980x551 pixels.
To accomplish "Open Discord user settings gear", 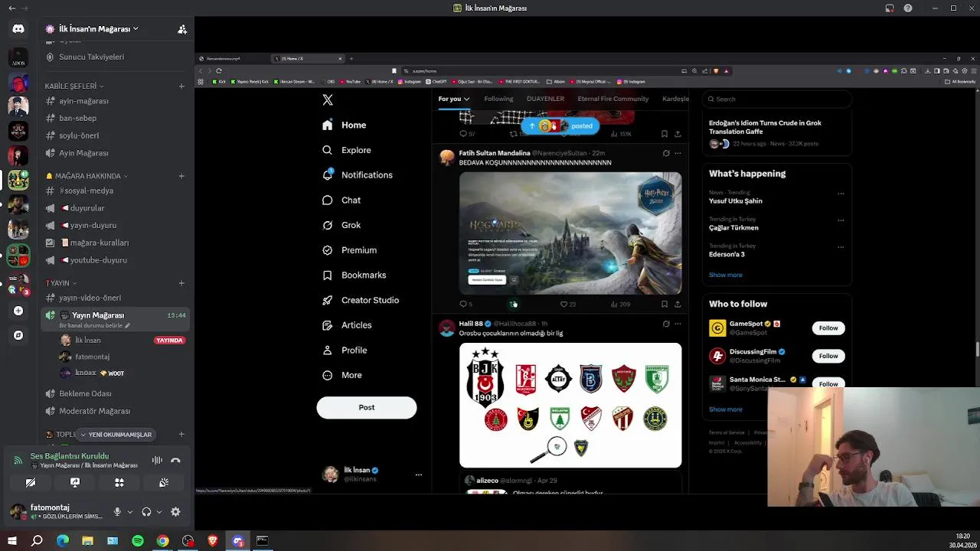I will click(x=175, y=512).
